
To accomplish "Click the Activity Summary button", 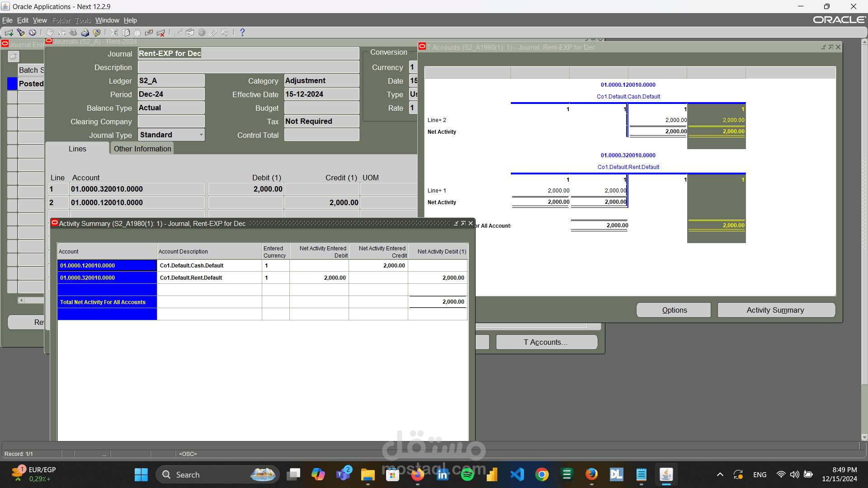I will [776, 310].
